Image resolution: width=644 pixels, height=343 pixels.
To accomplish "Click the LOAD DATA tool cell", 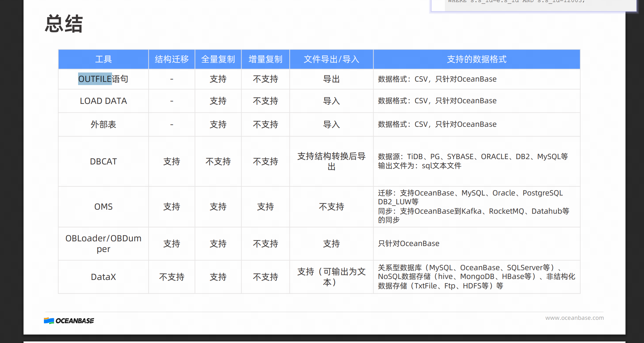I will (x=103, y=101).
